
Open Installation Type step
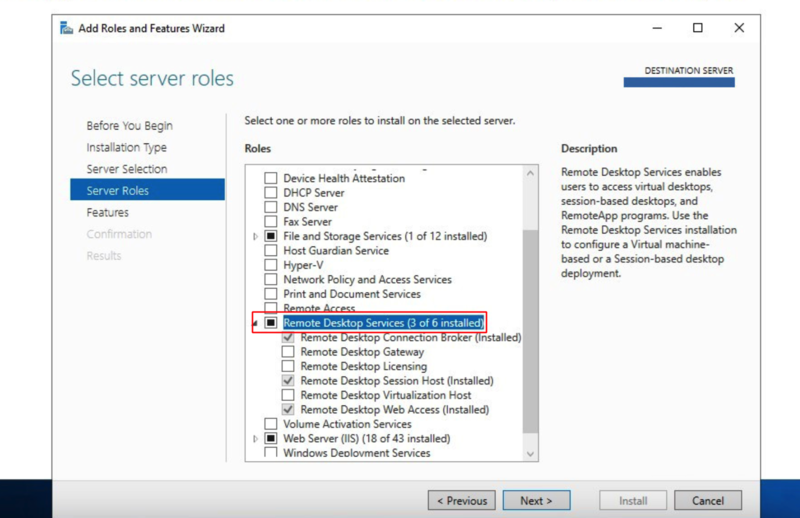127,147
